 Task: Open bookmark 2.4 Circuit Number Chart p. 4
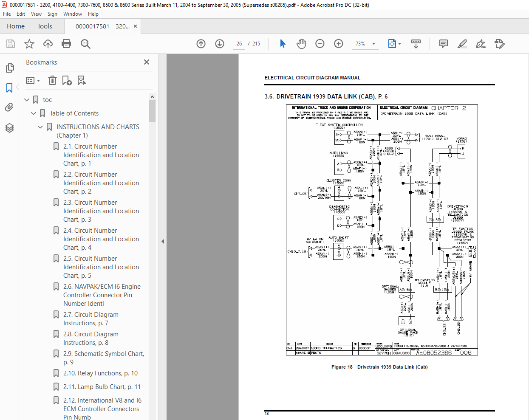tap(101, 239)
